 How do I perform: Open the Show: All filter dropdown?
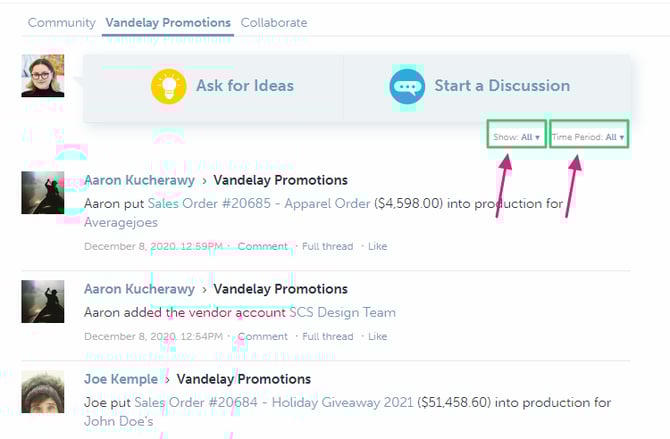(517, 136)
